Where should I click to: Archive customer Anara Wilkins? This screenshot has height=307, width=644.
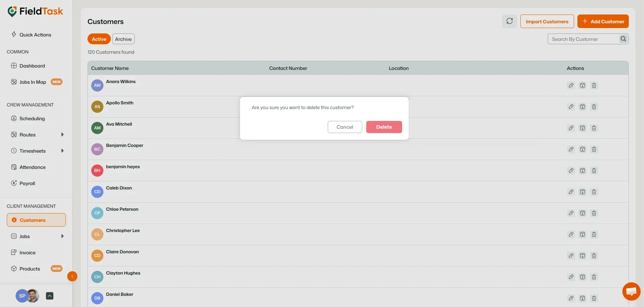coord(583,85)
